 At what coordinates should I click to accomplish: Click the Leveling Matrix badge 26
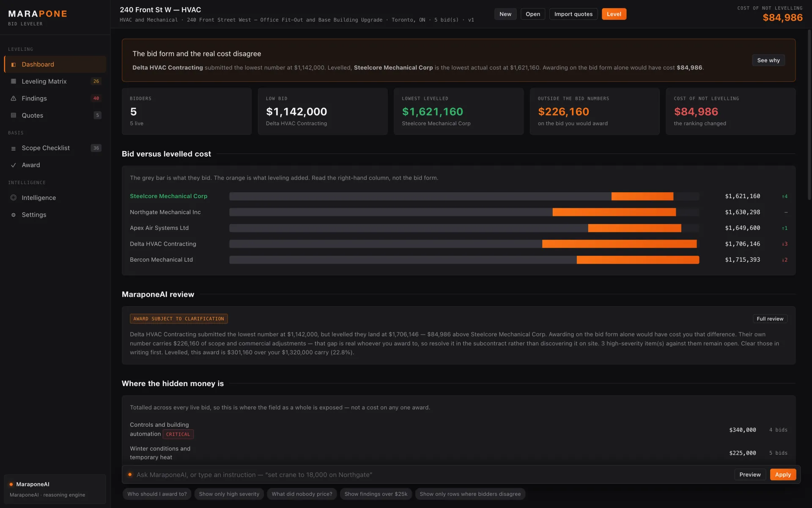click(96, 81)
